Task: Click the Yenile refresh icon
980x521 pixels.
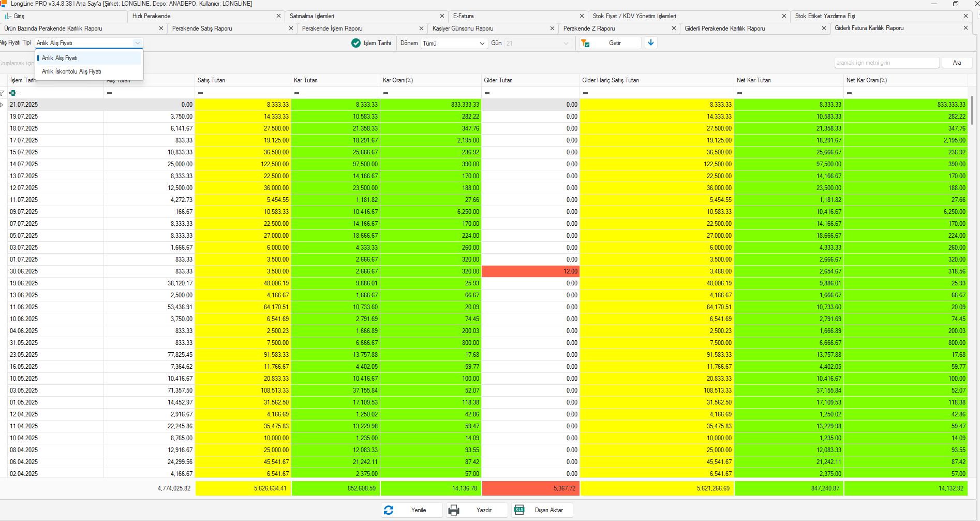Action: pos(389,510)
